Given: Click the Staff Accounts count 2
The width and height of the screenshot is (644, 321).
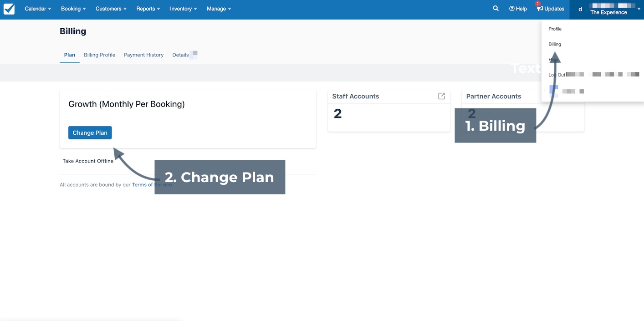Looking at the screenshot, I should click(x=337, y=114).
